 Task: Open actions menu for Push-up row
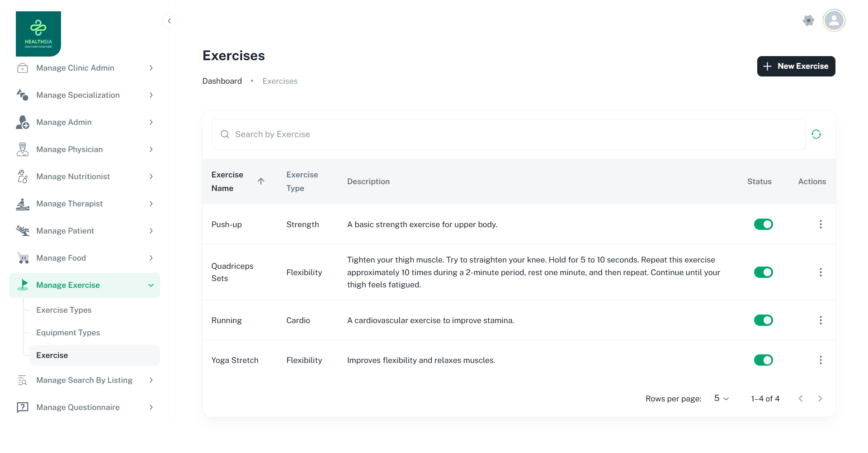(x=821, y=224)
